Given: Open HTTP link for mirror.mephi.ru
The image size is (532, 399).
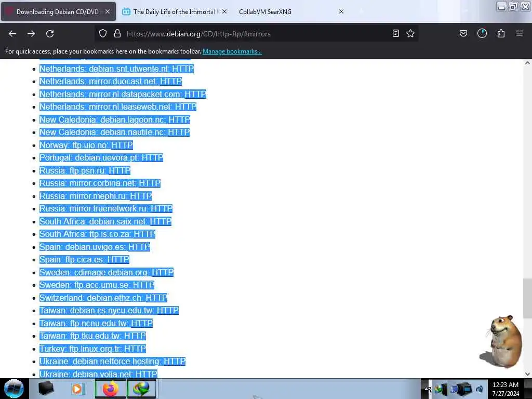Looking at the screenshot, I should 141,196.
